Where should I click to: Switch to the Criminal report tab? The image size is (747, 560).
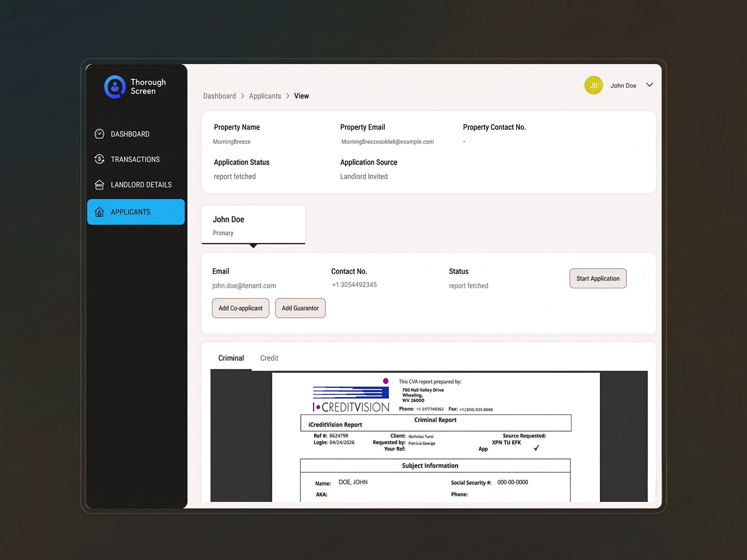point(231,358)
